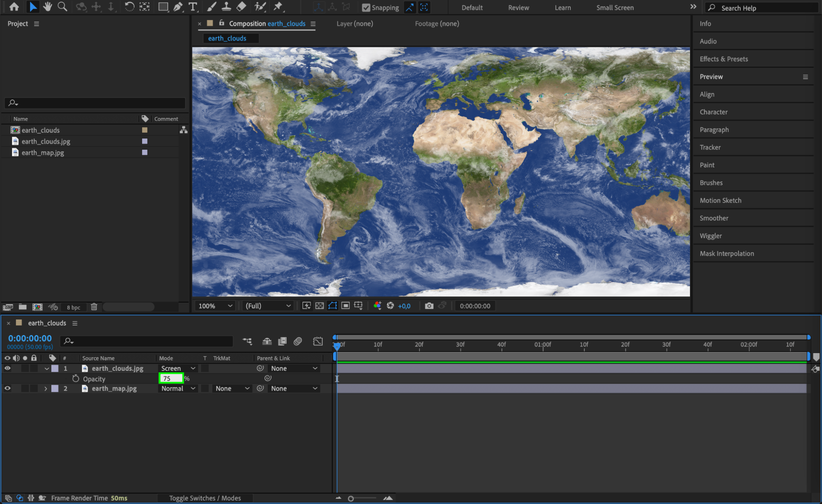Select the Zoom tool in toolbar
Screen dimensions: 822x504
(x=63, y=7)
